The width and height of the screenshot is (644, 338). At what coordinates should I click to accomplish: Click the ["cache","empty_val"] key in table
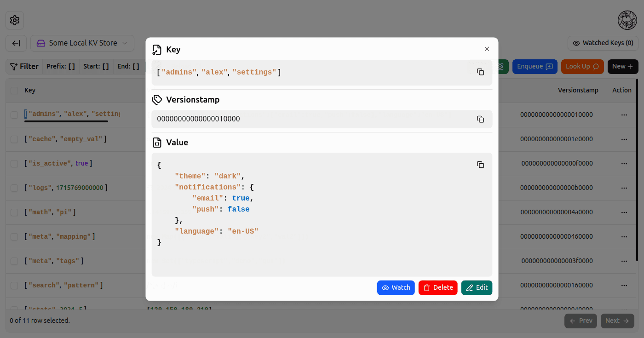point(65,139)
